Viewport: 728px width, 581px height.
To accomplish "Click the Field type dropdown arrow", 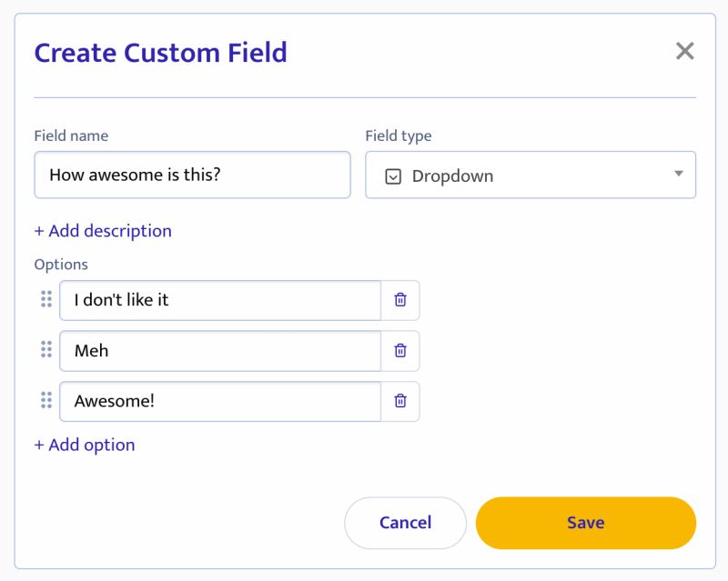I will point(679,174).
